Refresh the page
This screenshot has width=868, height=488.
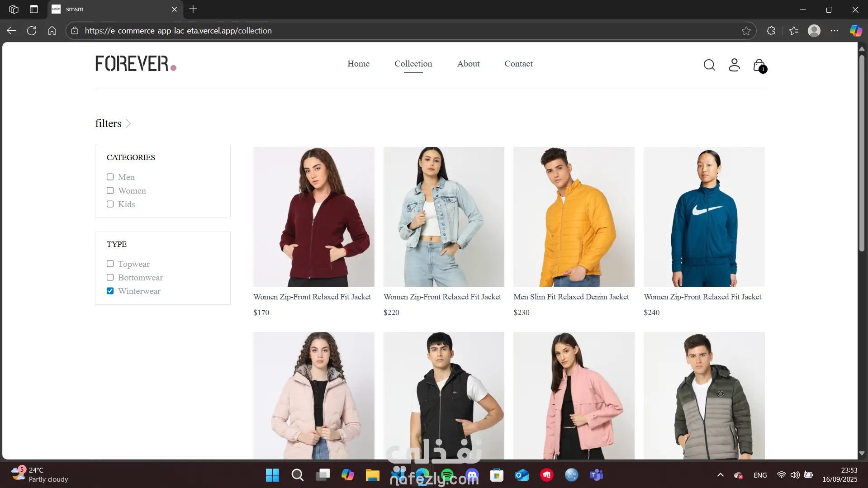[32, 31]
